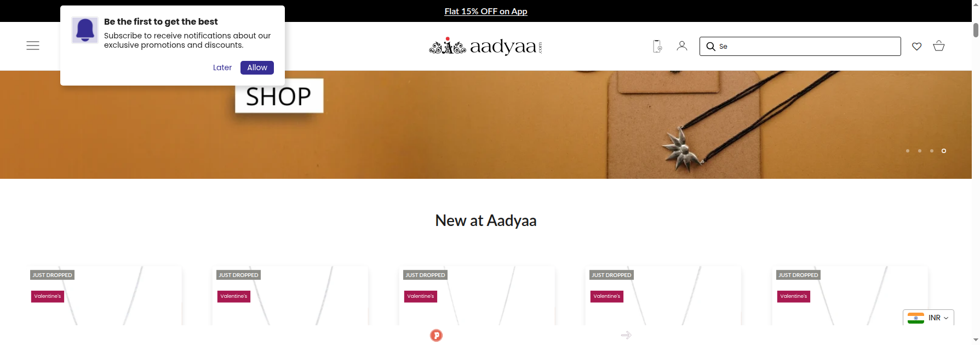Open the Flat 15% OFF on App link
The width and height of the screenshot is (980, 345).
[486, 11]
